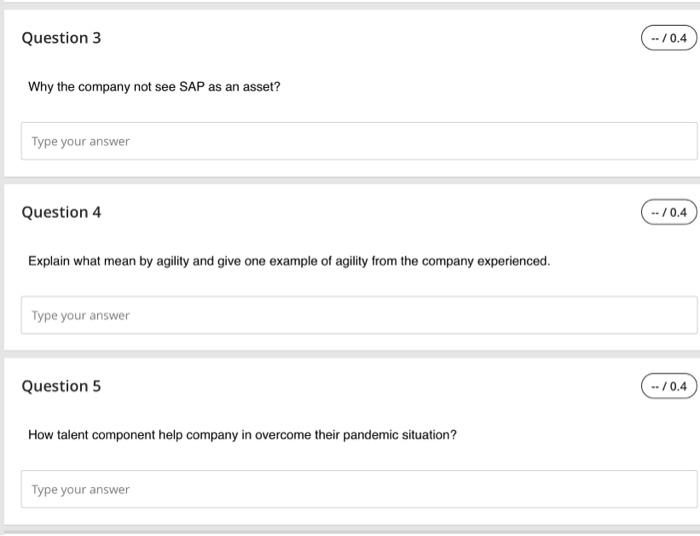Click the Question 3 answer input field
700x536 pixels.
[x=358, y=141]
